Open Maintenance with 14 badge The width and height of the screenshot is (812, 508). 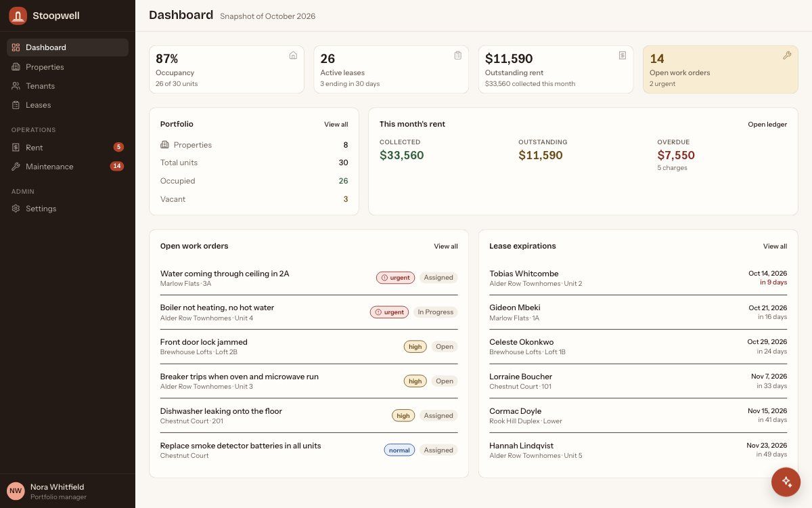coord(68,167)
